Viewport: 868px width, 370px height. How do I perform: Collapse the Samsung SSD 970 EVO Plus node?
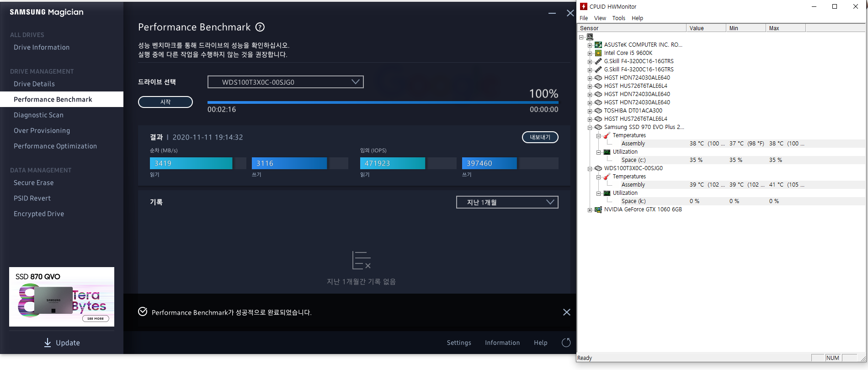tap(590, 128)
